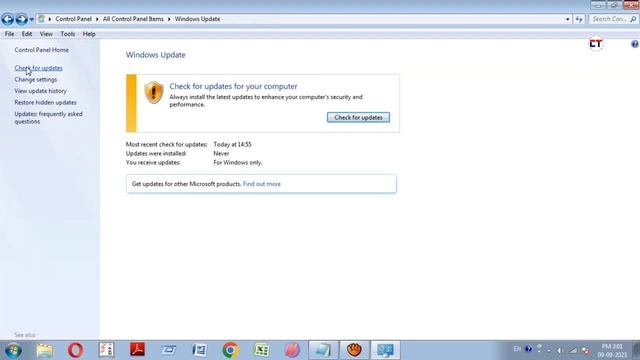Open recent pages dropdown beside Forward
This screenshot has width=640, height=360.
pos(31,19)
